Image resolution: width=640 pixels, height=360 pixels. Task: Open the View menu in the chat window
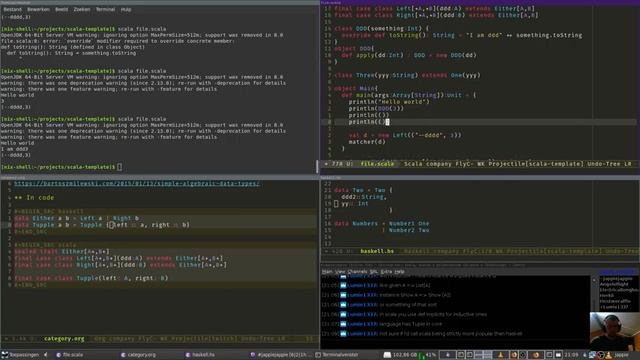pyautogui.click(x=340, y=271)
